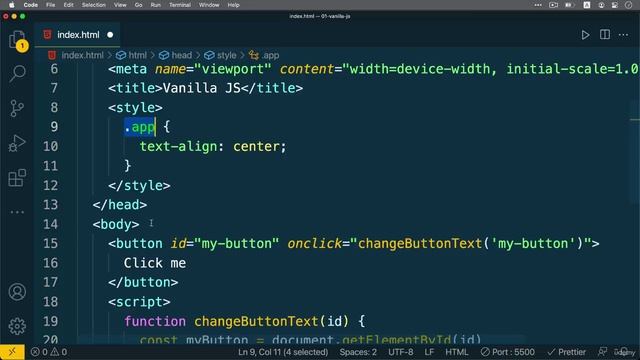Click the HTML5 file icon on the index.html tab
Image resolution: width=640 pixels, height=360 pixels.
pos(47,35)
